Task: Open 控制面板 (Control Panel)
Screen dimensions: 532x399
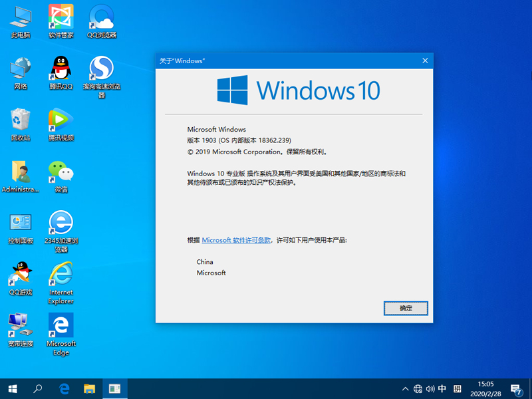Action: pyautogui.click(x=20, y=222)
